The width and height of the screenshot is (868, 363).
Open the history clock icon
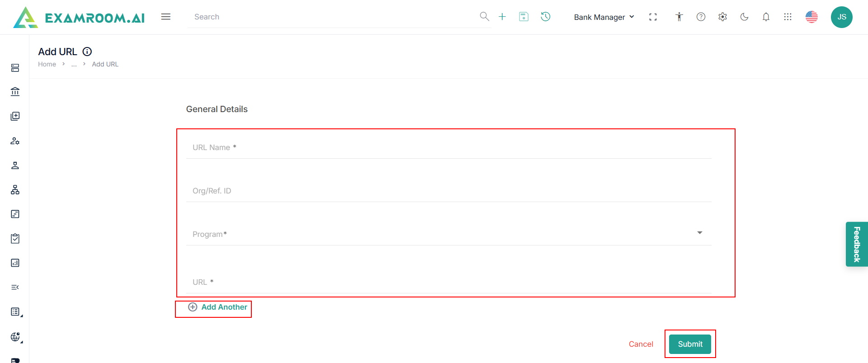pos(546,17)
